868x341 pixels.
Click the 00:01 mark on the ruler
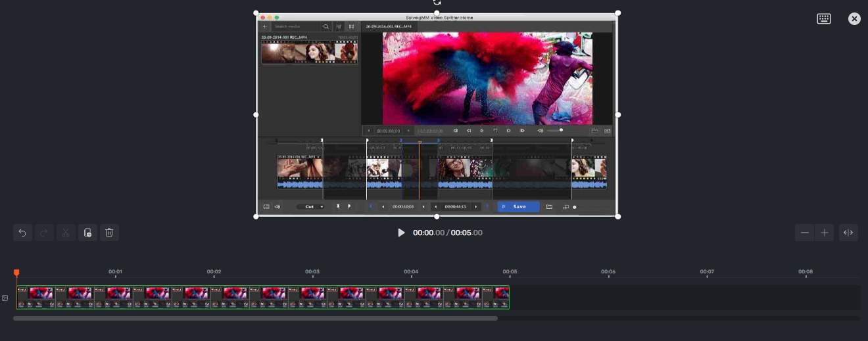115,271
